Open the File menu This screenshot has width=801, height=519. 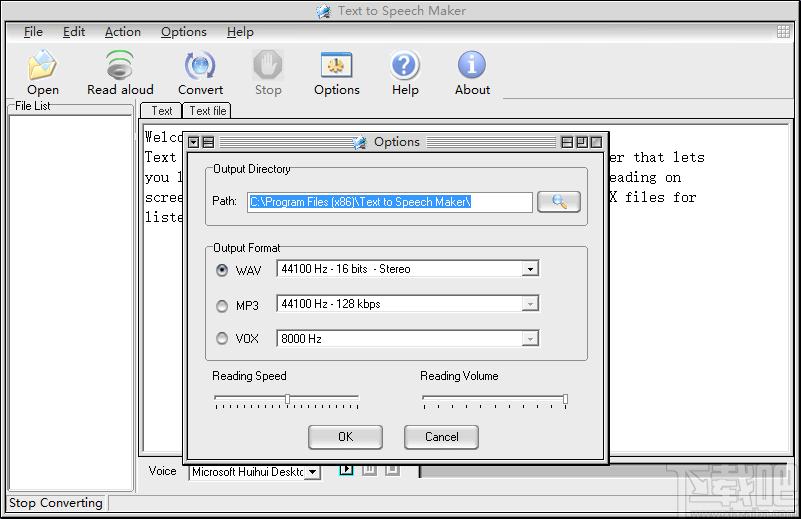33,32
